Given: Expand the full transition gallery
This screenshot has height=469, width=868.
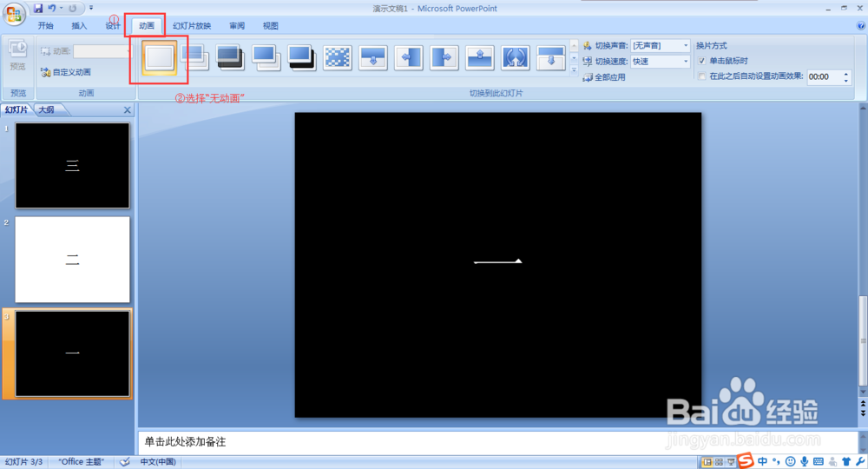Looking at the screenshot, I should pos(574,69).
